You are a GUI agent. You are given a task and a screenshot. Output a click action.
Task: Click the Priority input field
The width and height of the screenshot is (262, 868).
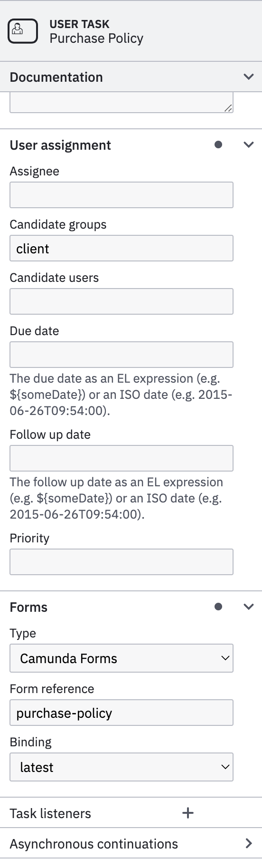click(122, 562)
